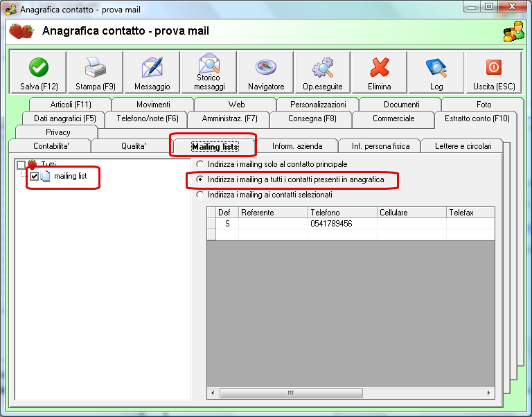Check the Tutti checkbox
532x417 pixels.
point(21,165)
